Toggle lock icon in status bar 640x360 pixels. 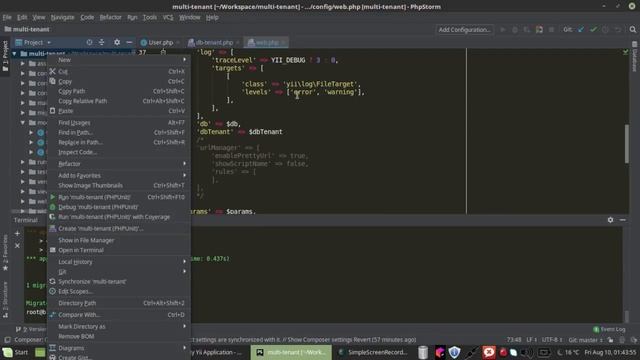[x=610, y=340]
